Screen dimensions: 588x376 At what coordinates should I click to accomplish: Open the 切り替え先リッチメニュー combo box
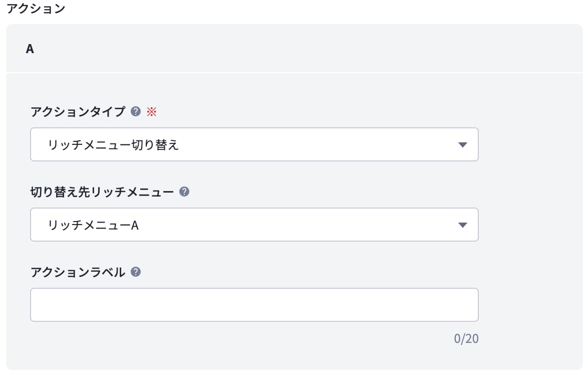click(254, 225)
